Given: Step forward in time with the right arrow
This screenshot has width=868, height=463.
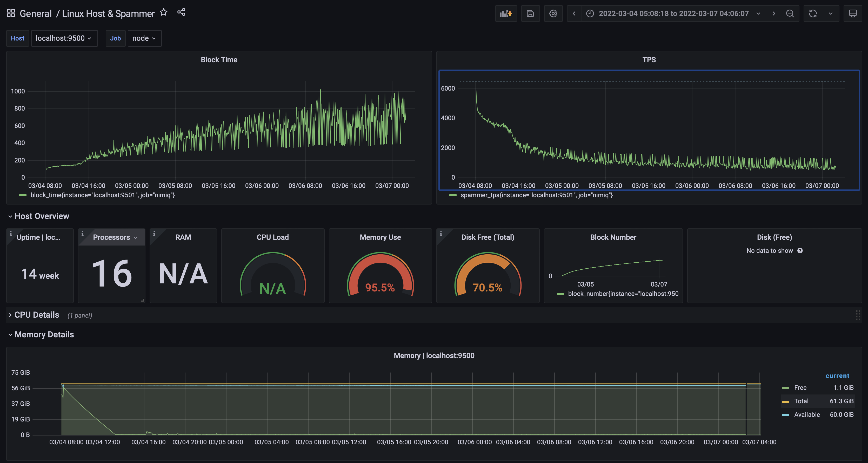Looking at the screenshot, I should 774,13.
